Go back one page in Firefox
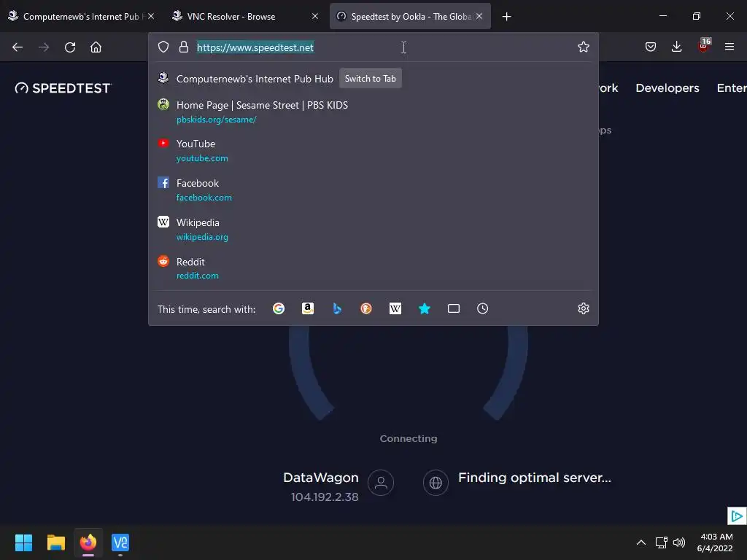The height and width of the screenshot is (560, 747). 18,47
